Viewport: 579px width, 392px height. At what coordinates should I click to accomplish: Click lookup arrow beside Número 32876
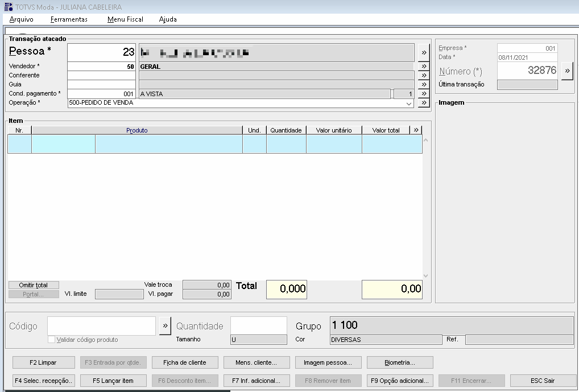567,71
